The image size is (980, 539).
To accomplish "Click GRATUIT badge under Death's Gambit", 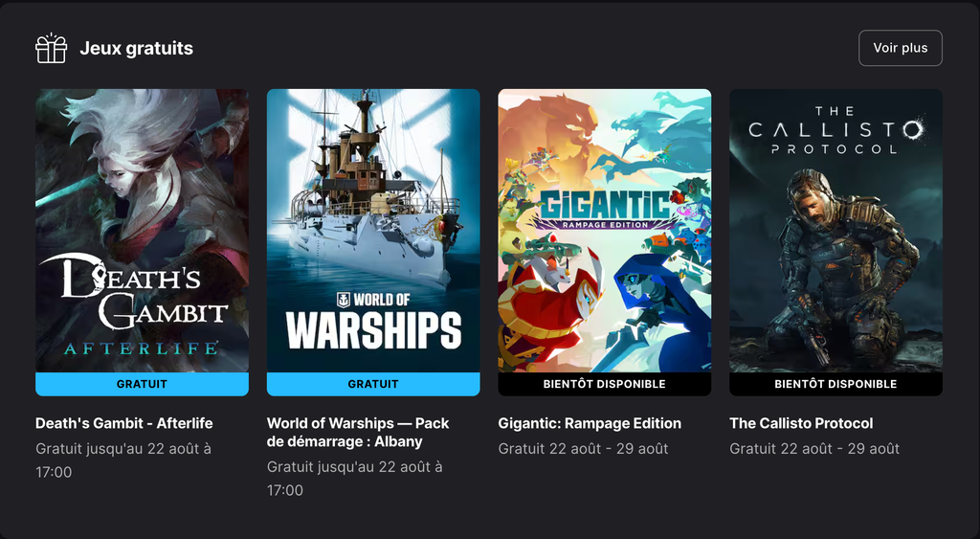I will [x=142, y=384].
